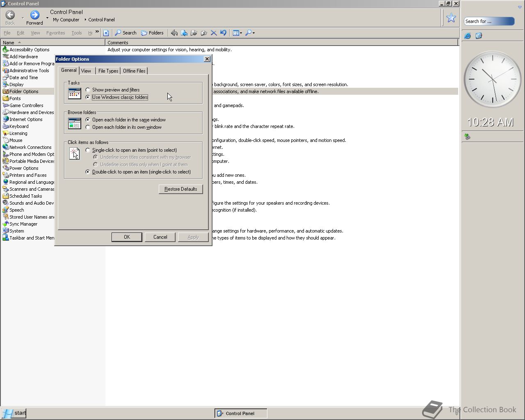Screen dimensions: 525x420
Task: Click the Restore Defaults button
Action: pyautogui.click(x=181, y=189)
